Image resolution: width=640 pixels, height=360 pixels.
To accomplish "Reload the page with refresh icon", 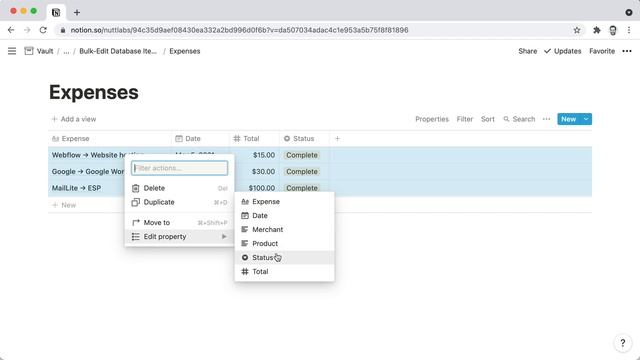I will coord(43,30).
